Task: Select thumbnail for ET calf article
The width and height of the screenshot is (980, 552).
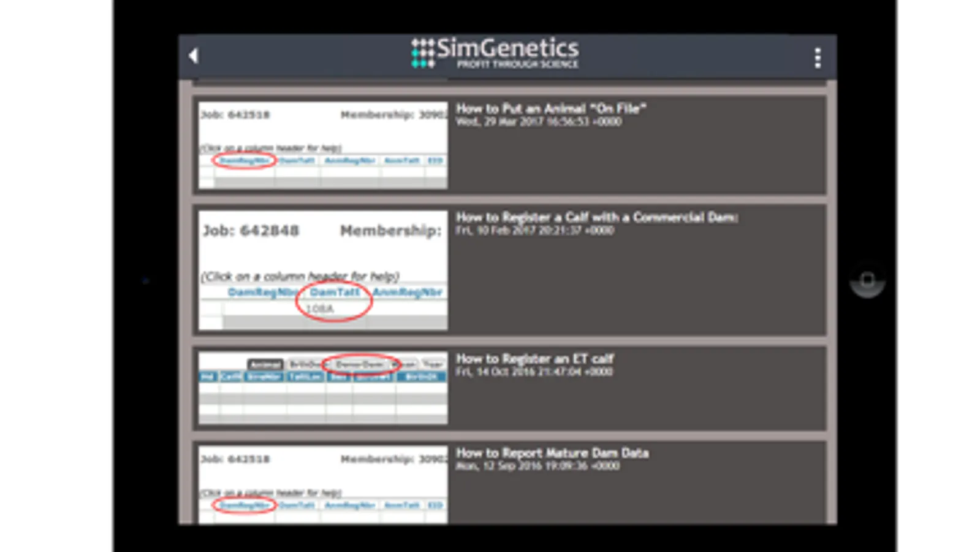Action: pyautogui.click(x=323, y=388)
